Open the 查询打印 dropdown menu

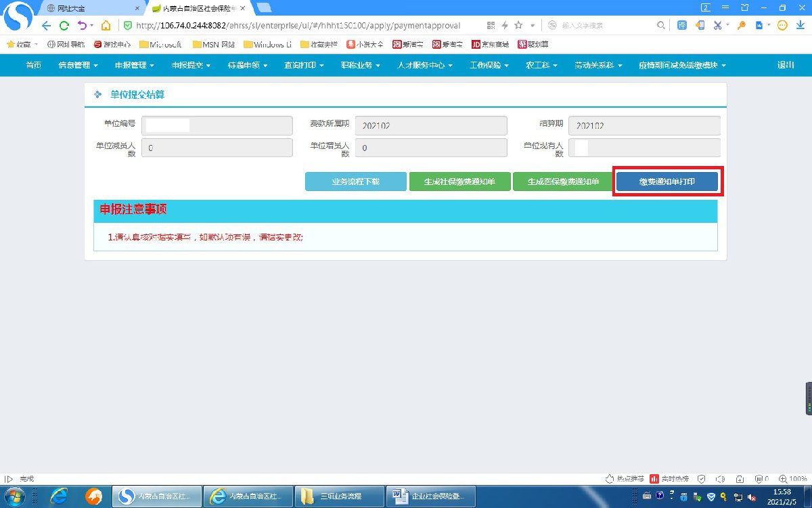tap(303, 66)
